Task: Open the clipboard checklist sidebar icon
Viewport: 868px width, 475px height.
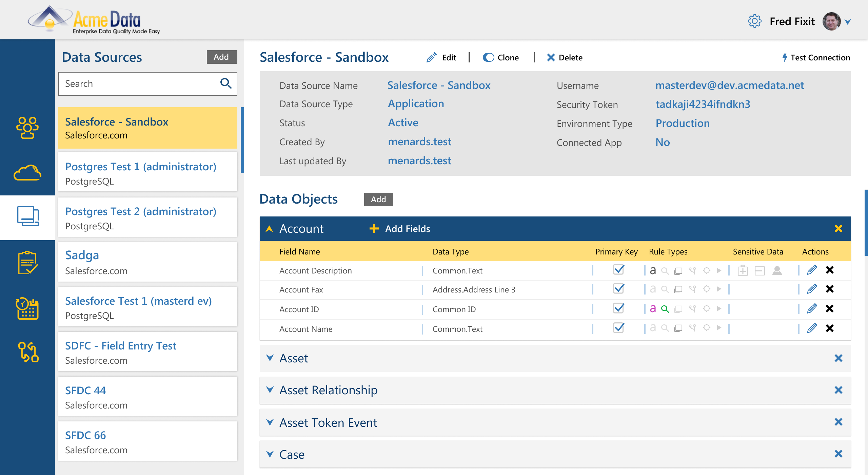Action: point(27,263)
